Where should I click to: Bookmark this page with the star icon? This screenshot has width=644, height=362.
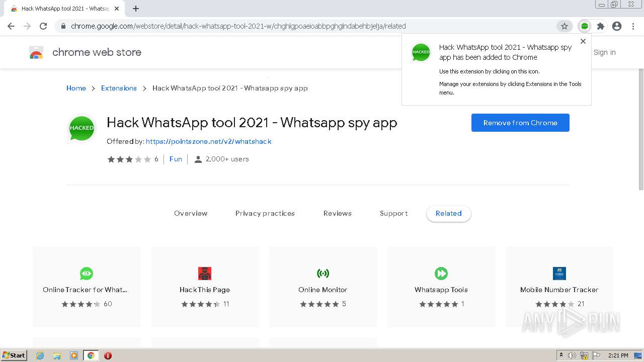[x=564, y=26]
